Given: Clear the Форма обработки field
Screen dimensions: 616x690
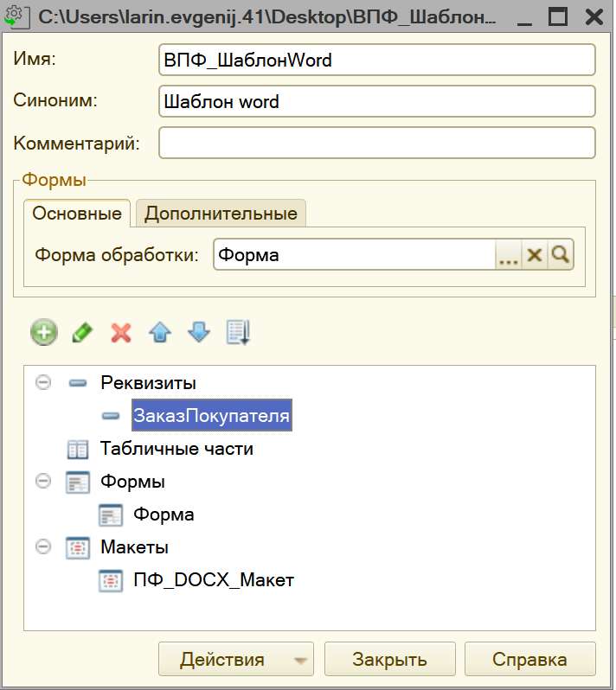Looking at the screenshot, I should tap(535, 254).
